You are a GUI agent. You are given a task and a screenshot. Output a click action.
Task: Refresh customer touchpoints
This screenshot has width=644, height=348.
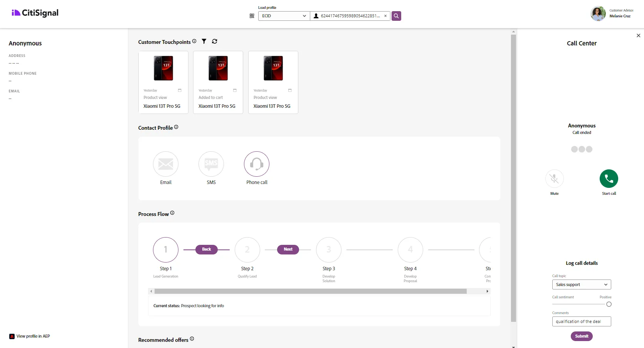215,41
